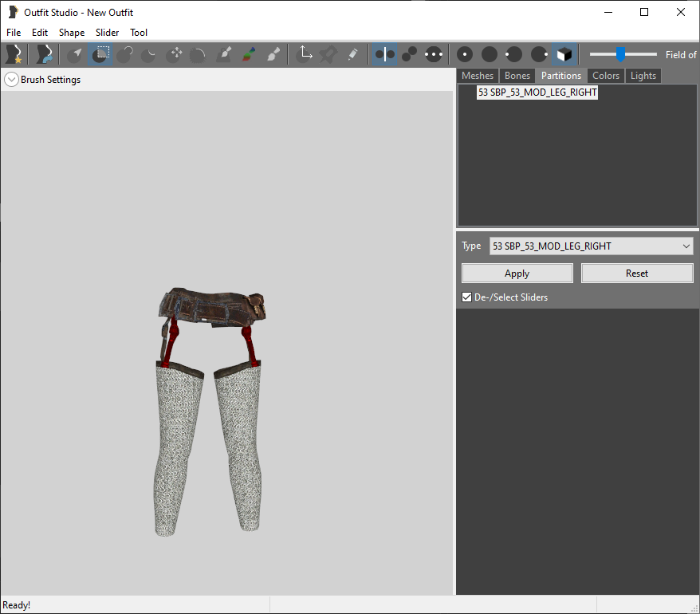Minimize the Outfit Studio window
The width and height of the screenshot is (700, 614).
[608, 12]
